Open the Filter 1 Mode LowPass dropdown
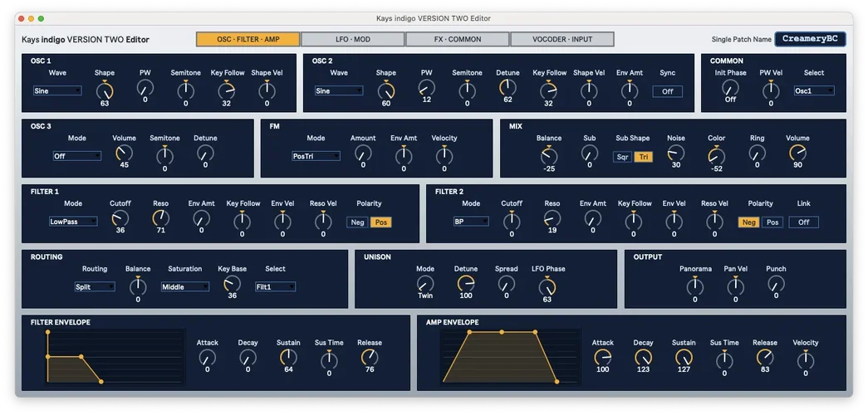 pos(73,222)
